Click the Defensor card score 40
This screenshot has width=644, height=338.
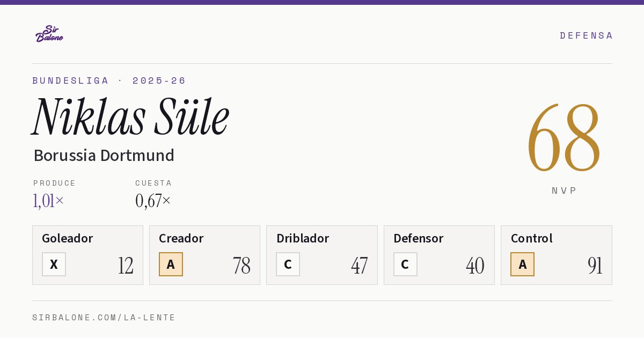pos(475,266)
